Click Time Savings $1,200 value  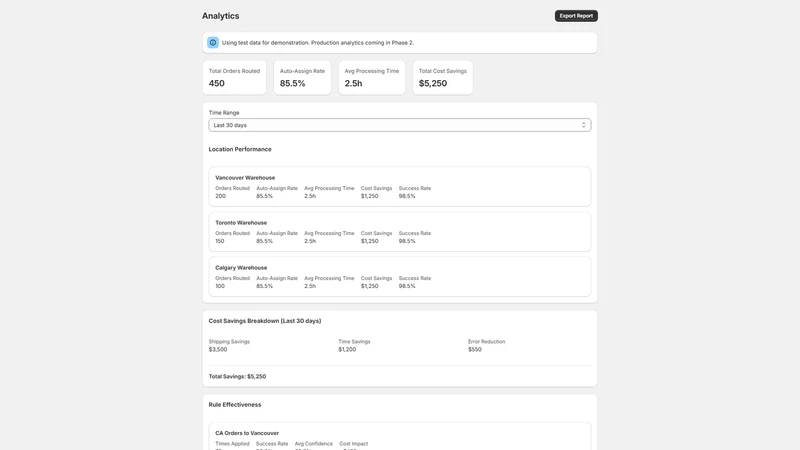(x=347, y=349)
